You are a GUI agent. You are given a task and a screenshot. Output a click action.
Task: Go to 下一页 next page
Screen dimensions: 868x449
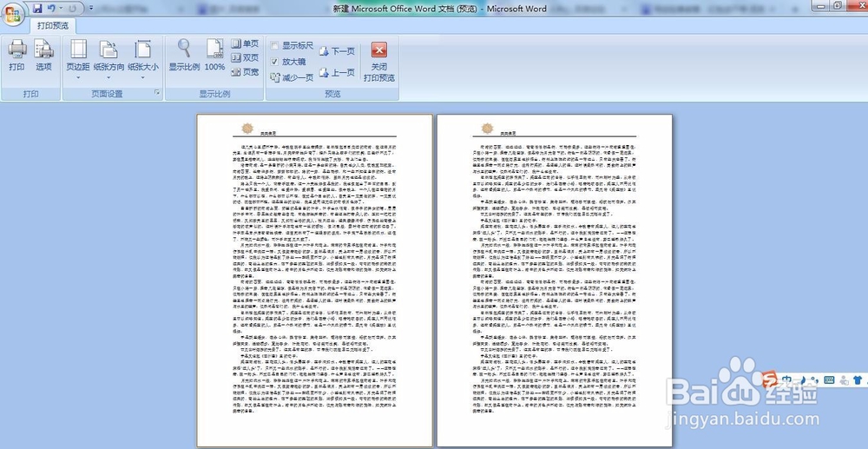[x=337, y=51]
